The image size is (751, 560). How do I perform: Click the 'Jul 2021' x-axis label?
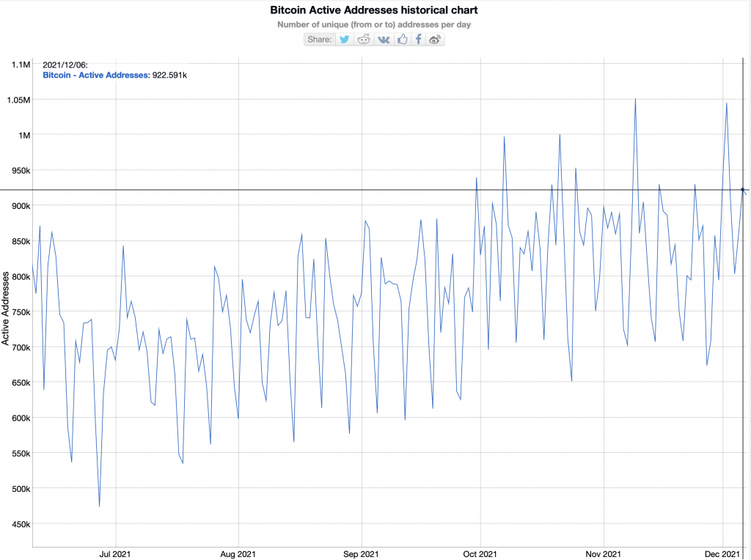click(115, 554)
